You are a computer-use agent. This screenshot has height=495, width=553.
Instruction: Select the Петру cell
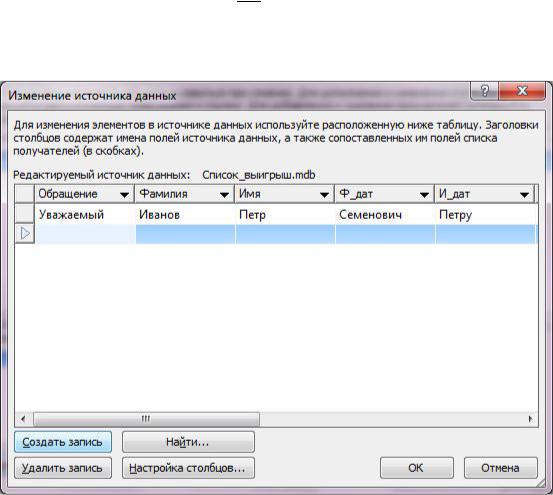pos(486,214)
